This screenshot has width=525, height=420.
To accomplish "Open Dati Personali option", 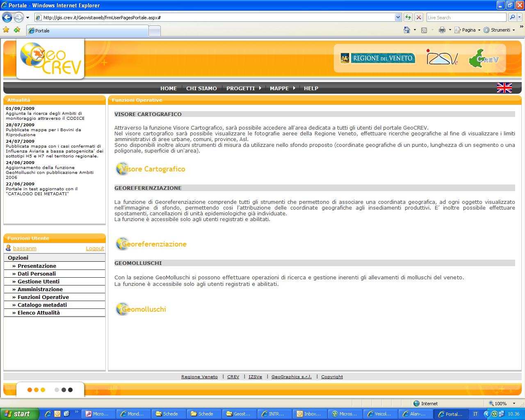I will click(55, 274).
